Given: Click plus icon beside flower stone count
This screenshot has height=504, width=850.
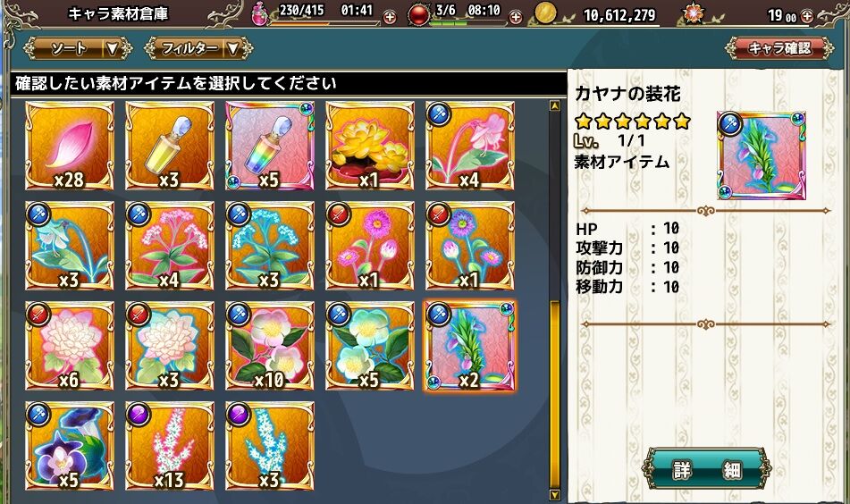Looking at the screenshot, I should pyautogui.click(x=807, y=16).
